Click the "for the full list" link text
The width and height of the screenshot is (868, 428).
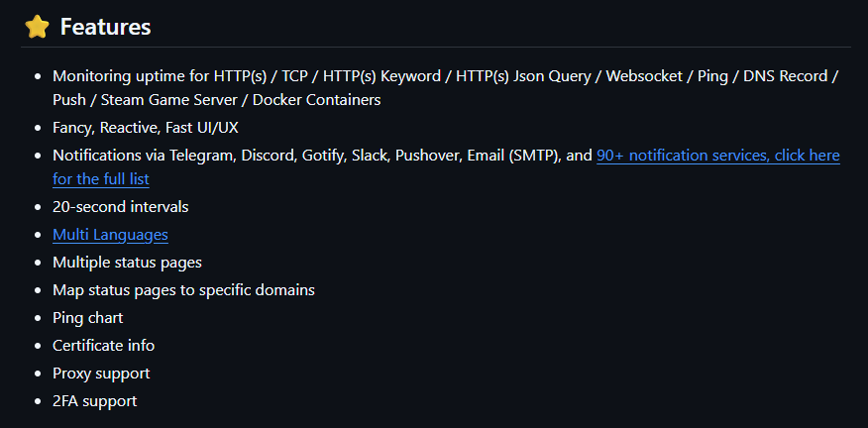[x=101, y=179]
